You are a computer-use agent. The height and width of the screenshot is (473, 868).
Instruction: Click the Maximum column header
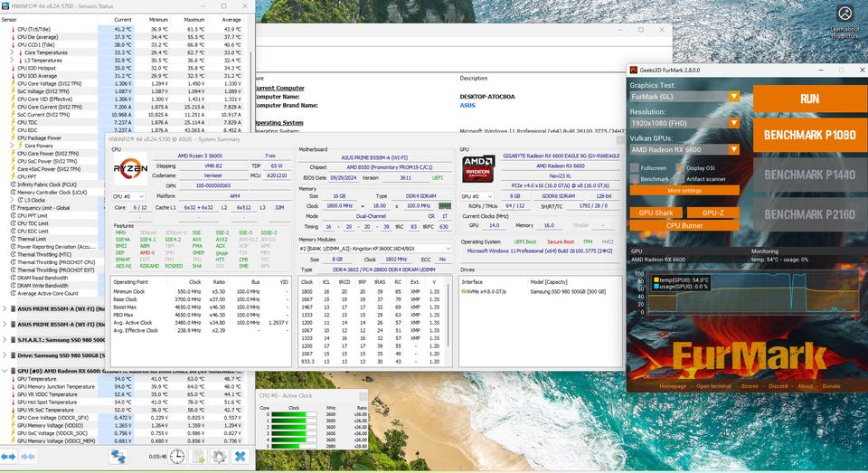[193, 19]
